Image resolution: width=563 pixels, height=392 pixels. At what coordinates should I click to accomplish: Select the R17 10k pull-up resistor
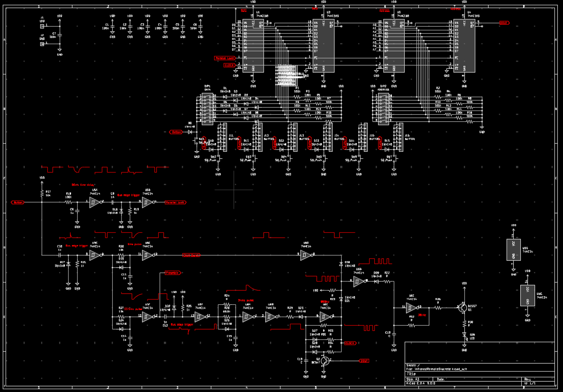tap(42, 193)
